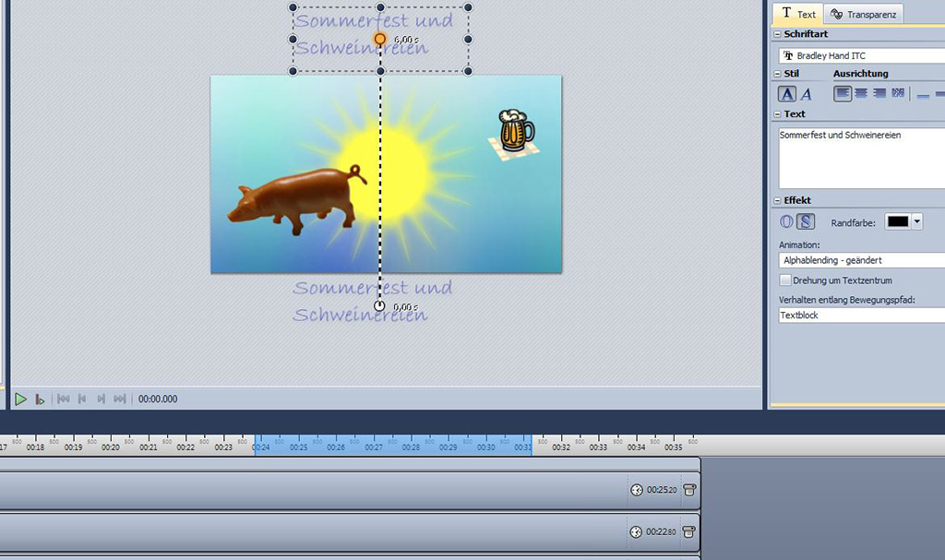Open the Animation Alphablending dropdown

pyautogui.click(x=862, y=261)
